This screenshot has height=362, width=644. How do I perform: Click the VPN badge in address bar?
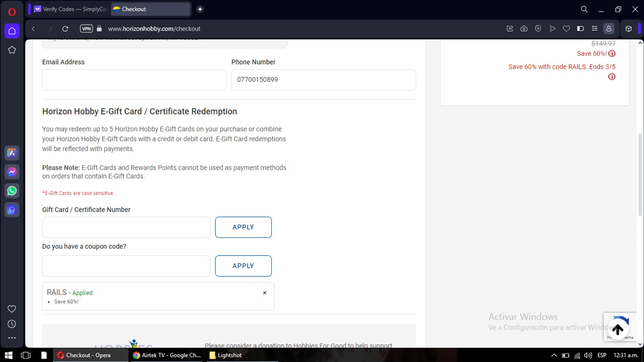[x=86, y=29]
